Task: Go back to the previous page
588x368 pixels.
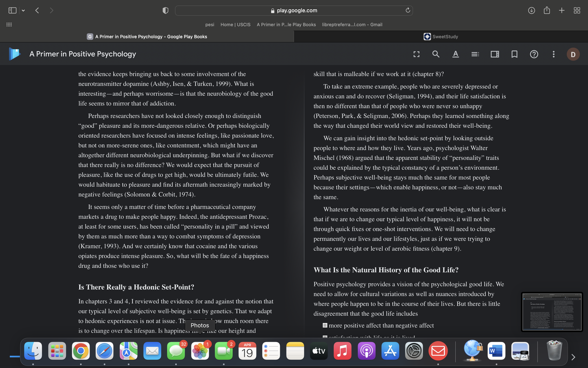Action: tap(37, 10)
